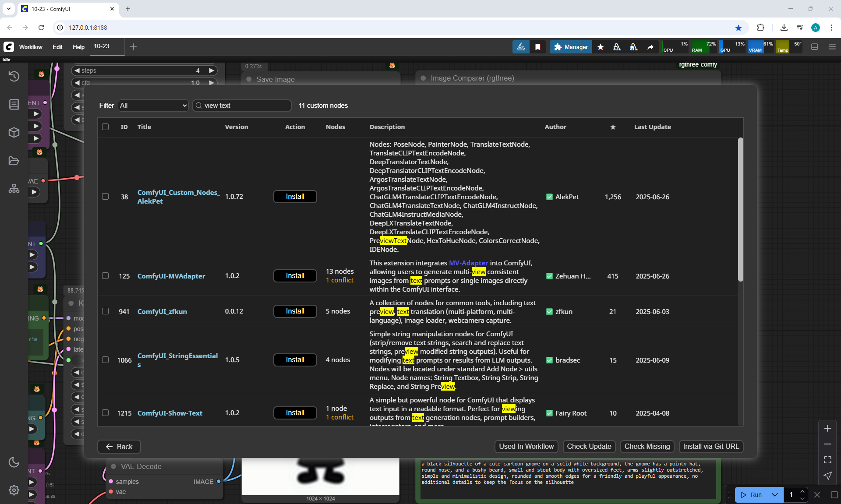Viewport: 841px width, 504px height.
Task: Check the ComfyUI-MVAdapter row checkbox
Action: tap(106, 276)
